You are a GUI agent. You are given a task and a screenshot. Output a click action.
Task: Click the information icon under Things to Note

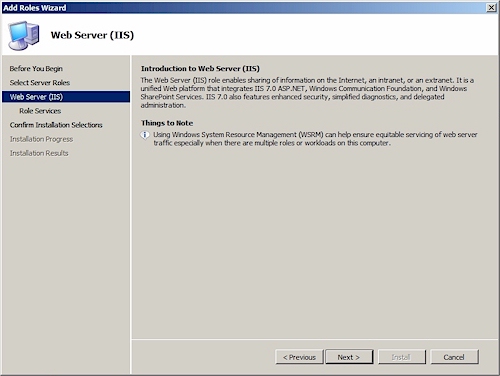click(x=145, y=135)
